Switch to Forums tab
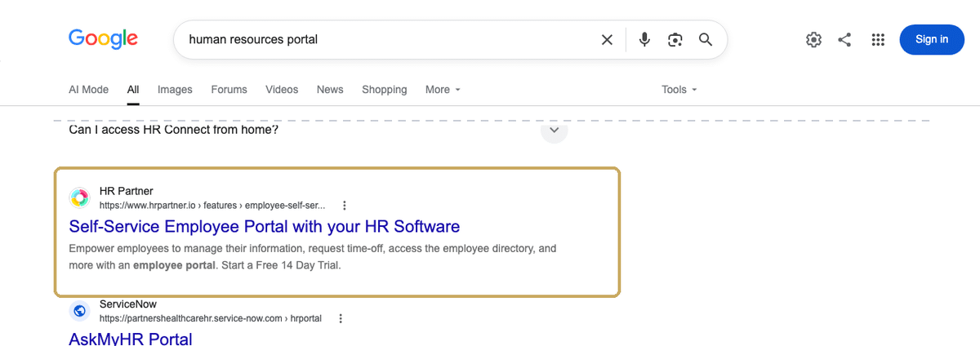This screenshot has height=346, width=980. 229,90
